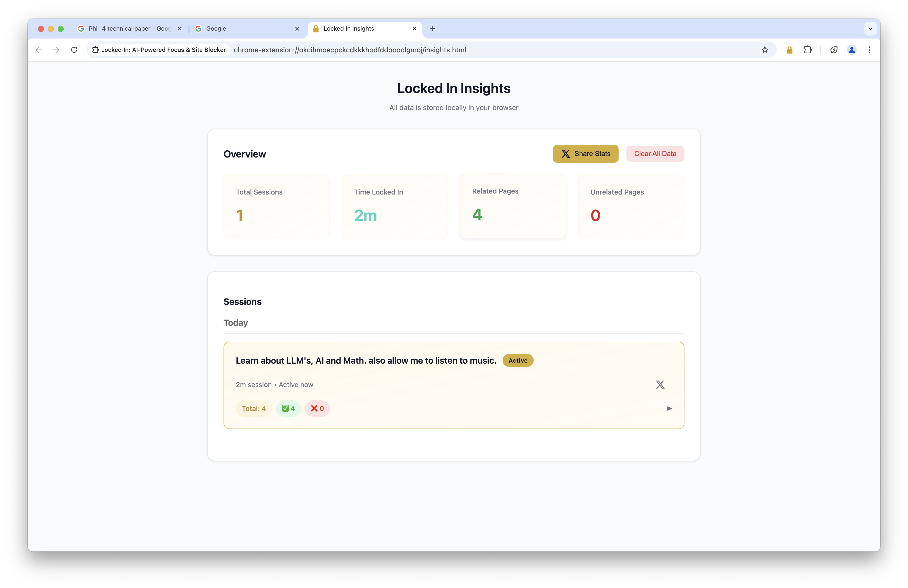The width and height of the screenshot is (908, 588).
Task: Reload the page using refresh icon
Action: pyautogui.click(x=74, y=50)
